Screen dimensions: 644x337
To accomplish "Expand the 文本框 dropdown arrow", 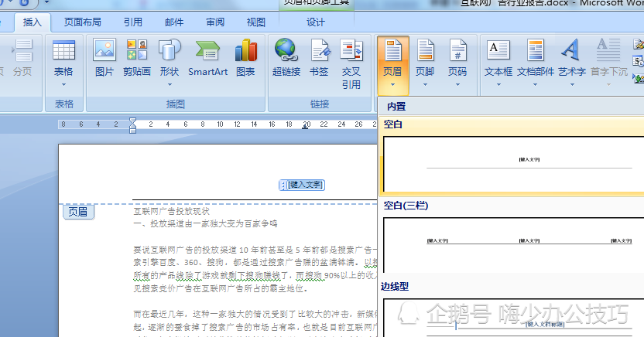I will click(498, 85).
